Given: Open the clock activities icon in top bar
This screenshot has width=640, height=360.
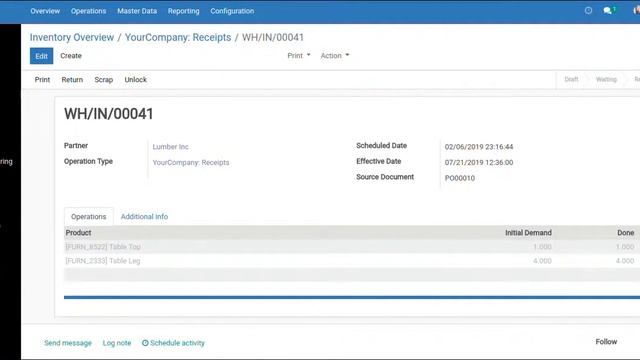Looking at the screenshot, I should tap(588, 11).
